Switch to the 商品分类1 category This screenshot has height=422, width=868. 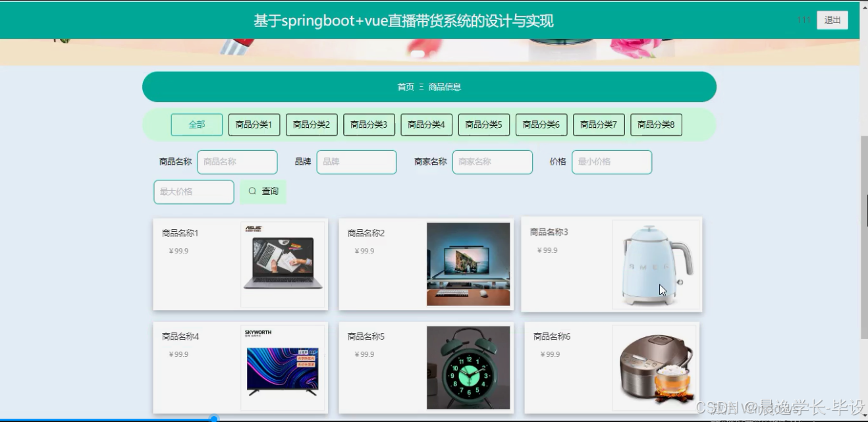254,124
